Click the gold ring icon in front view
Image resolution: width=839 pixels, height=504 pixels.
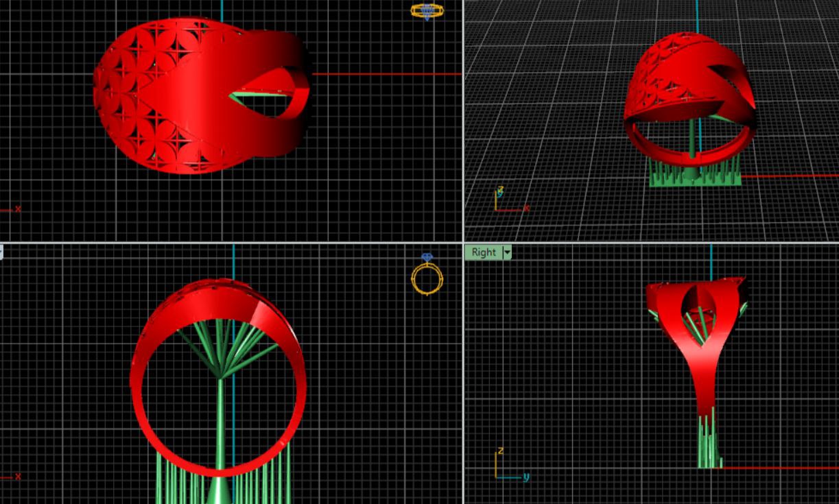tap(427, 274)
